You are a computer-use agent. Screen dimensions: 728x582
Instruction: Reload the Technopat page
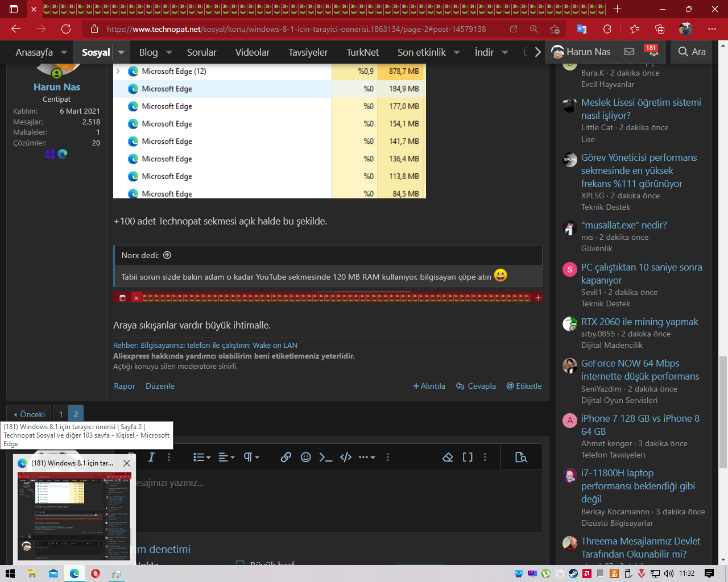coord(66,29)
